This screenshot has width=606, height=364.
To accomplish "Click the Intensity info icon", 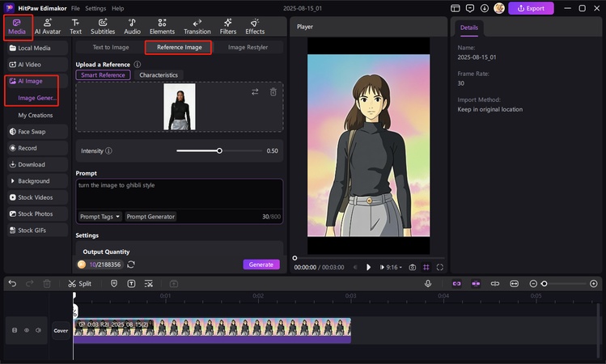I will pyautogui.click(x=109, y=150).
